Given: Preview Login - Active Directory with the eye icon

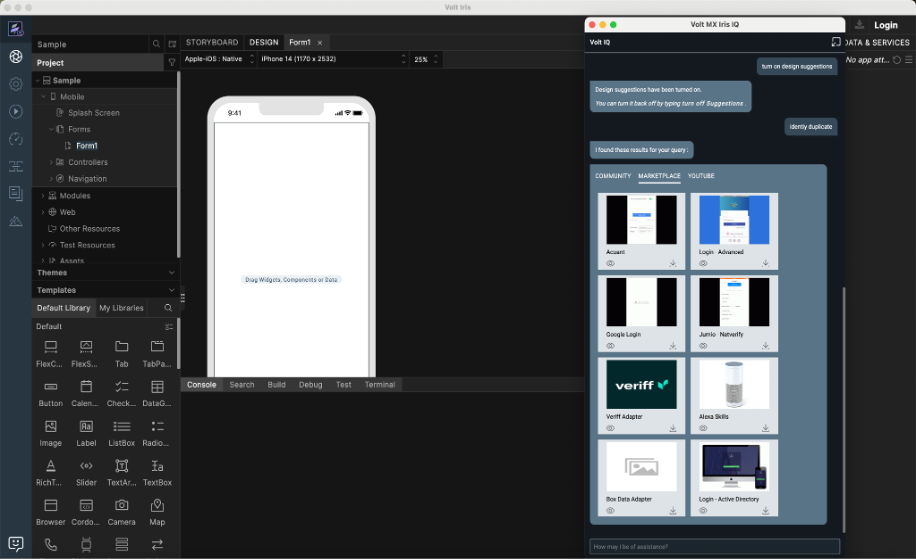Looking at the screenshot, I should point(703,510).
